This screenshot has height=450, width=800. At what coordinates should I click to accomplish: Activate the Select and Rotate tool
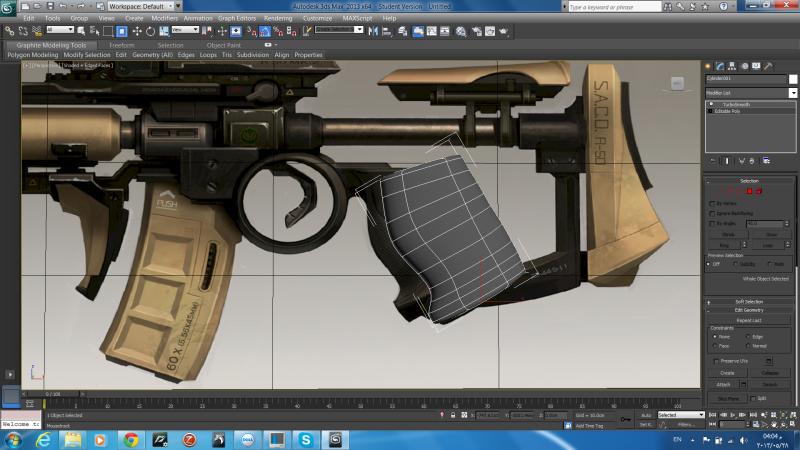[x=149, y=30]
